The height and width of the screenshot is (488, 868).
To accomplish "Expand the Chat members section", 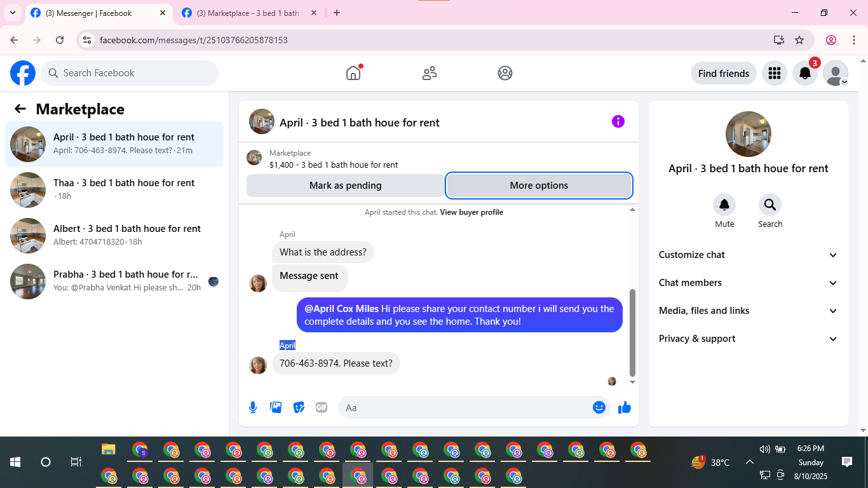I will (x=749, y=283).
